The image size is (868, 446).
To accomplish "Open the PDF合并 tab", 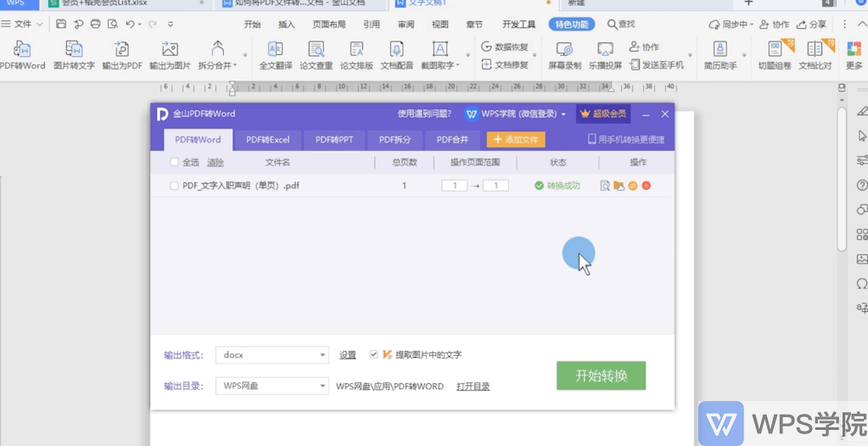I will (453, 140).
